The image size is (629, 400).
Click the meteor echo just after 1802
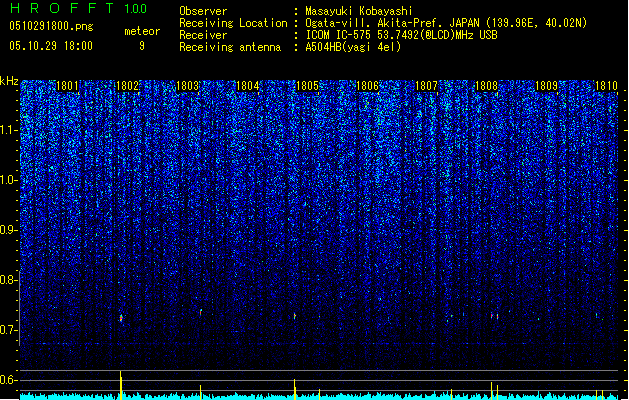pyautogui.click(x=121, y=319)
